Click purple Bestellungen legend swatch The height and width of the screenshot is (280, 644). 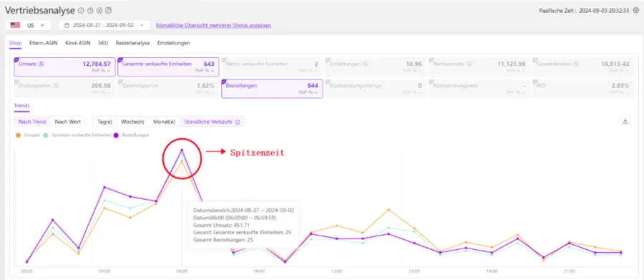pos(116,135)
